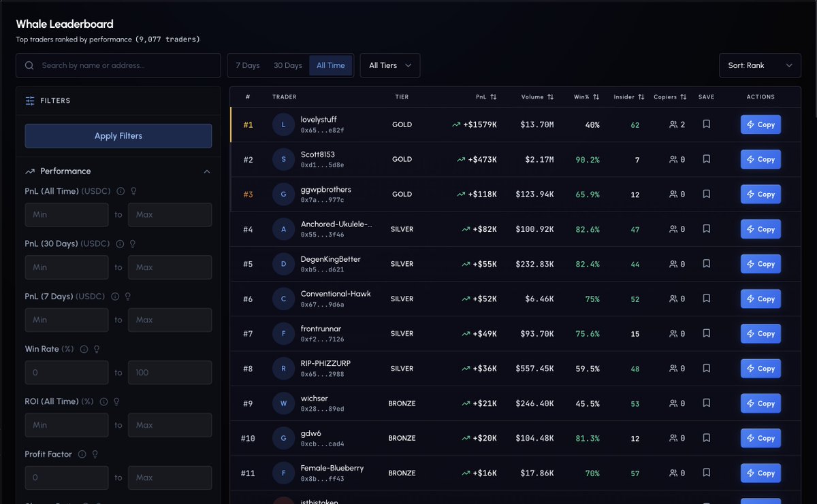Click info icon next to Win Rate
The height and width of the screenshot is (504, 817).
pos(84,349)
